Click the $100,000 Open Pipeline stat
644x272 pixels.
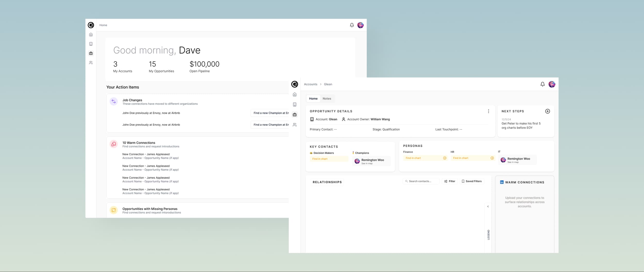(x=204, y=67)
